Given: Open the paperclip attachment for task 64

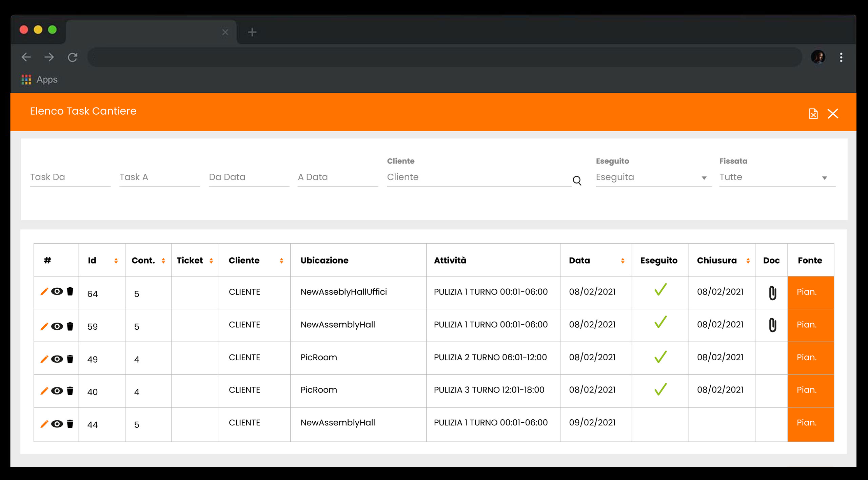Looking at the screenshot, I should (x=772, y=293).
